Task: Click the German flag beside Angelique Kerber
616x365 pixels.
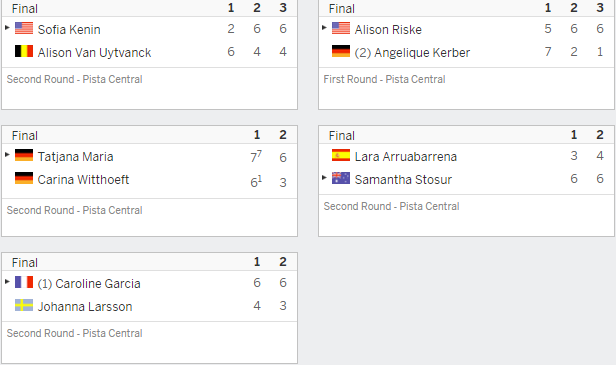Action: point(341,51)
